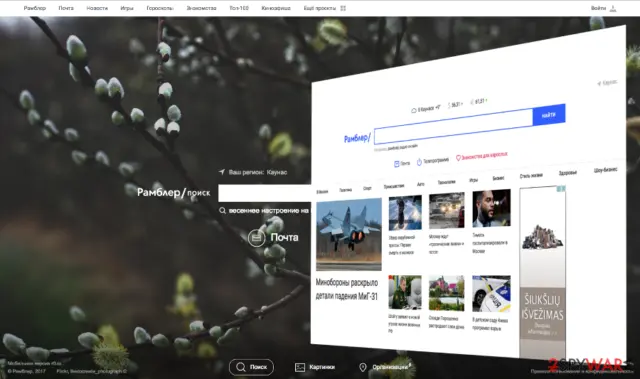Click the heart icon beside Знакомства

tap(458, 158)
